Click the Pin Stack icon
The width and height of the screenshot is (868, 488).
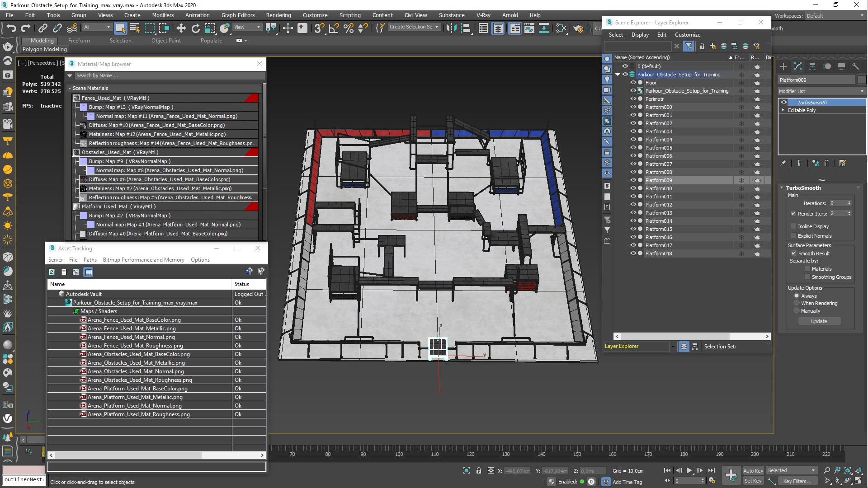[x=783, y=164]
